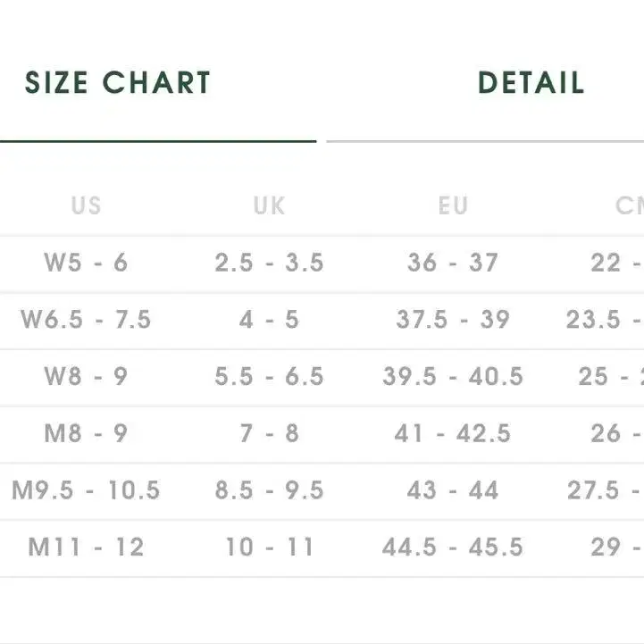Select UK size 4 - 5 cell
Image resolution: width=644 pixels, height=644 pixels.
click(269, 319)
